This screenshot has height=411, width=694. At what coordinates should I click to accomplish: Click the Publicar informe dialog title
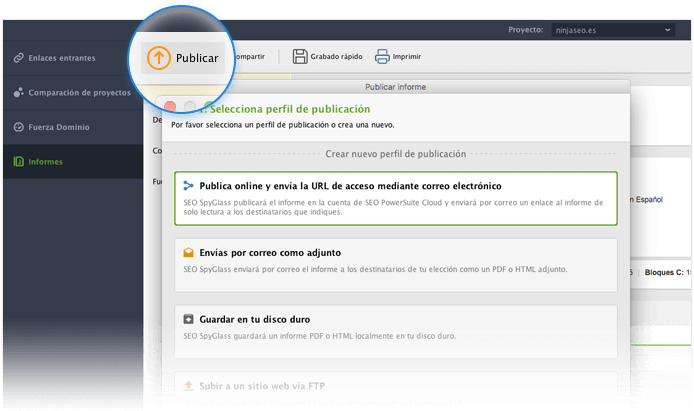[395, 87]
